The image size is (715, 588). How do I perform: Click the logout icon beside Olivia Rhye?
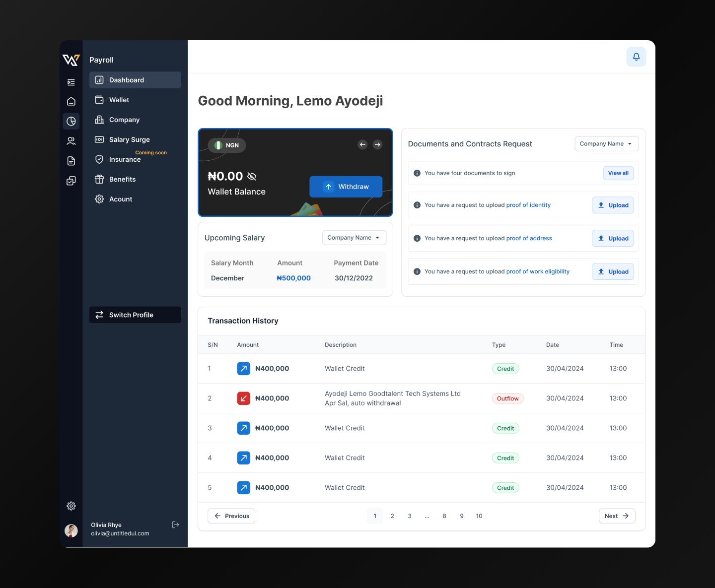pyautogui.click(x=175, y=524)
